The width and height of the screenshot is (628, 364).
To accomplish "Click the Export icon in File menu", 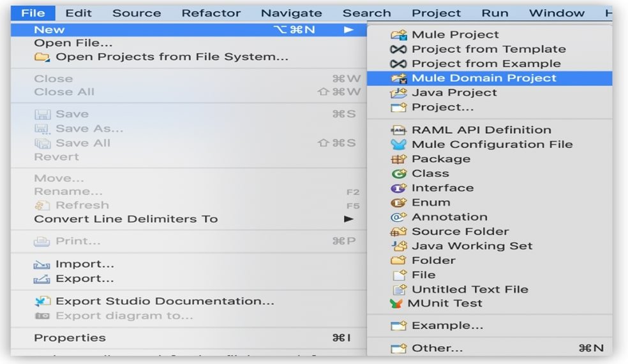I will click(41, 279).
